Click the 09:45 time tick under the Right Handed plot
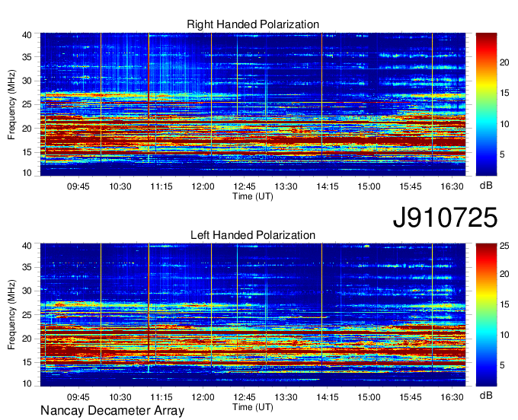 point(78,186)
